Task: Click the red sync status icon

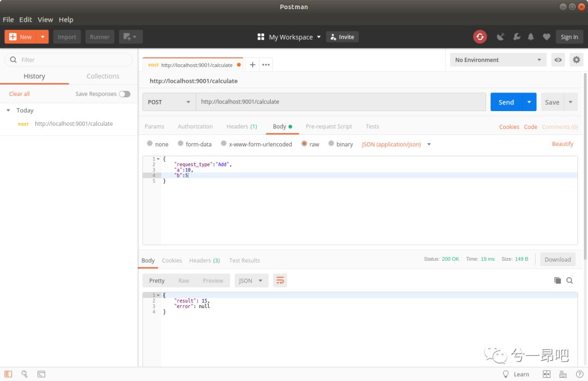Action: [480, 37]
